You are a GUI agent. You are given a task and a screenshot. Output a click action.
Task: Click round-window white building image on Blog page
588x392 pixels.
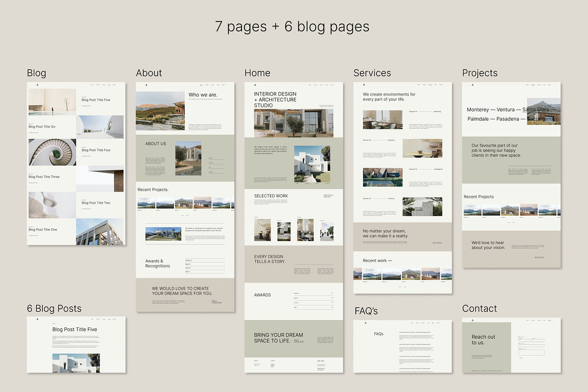(x=100, y=127)
